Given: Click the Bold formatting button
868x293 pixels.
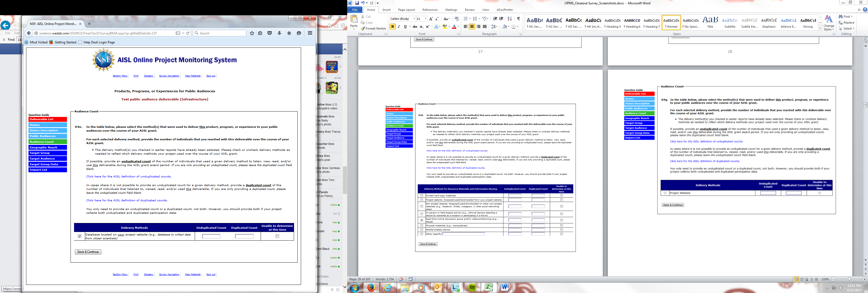Looking at the screenshot, I should tap(392, 27).
